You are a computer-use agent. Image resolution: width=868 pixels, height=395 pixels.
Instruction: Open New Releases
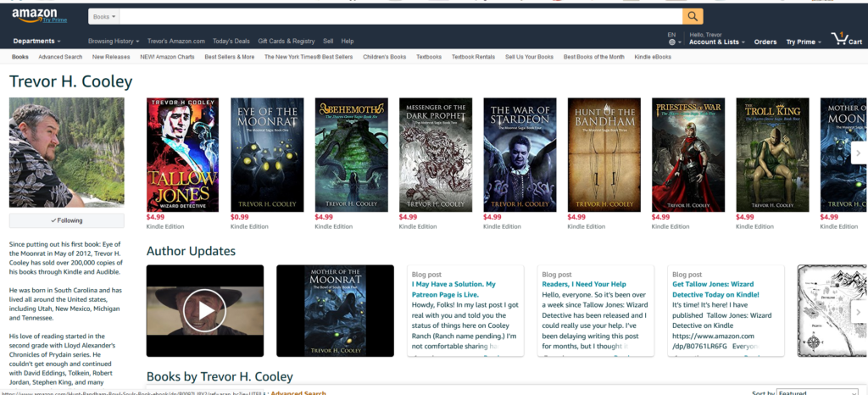(x=111, y=57)
